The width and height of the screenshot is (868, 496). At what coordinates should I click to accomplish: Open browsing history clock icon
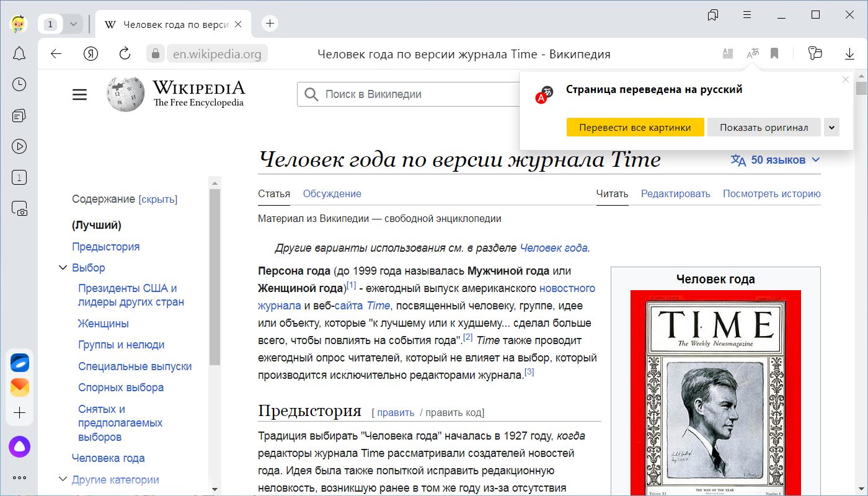19,84
